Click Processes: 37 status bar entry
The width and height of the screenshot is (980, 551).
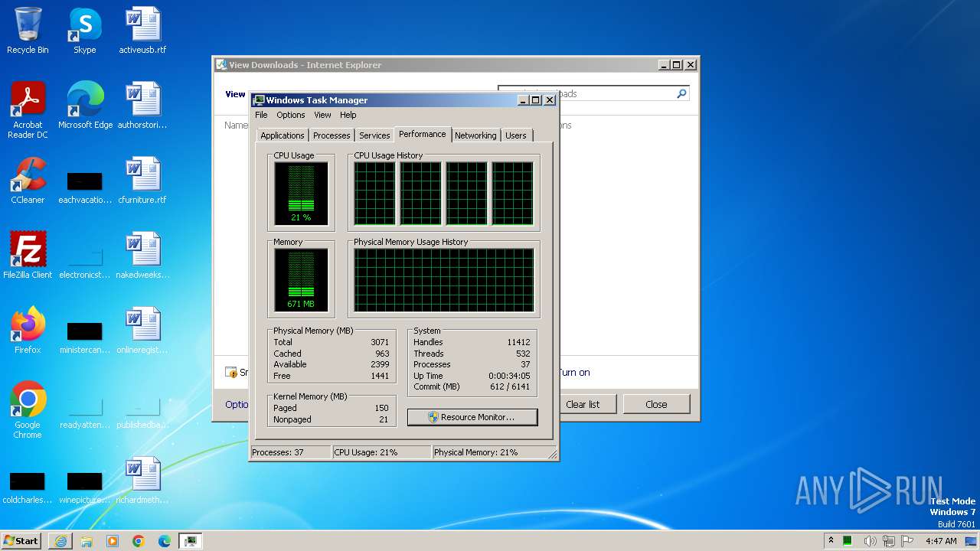[x=291, y=452]
